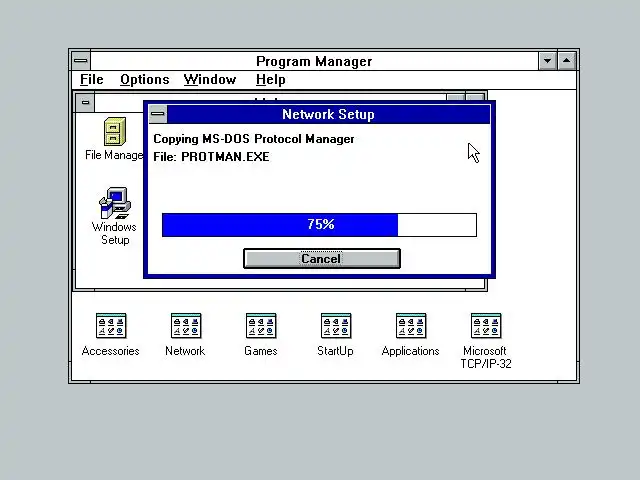The width and height of the screenshot is (640, 480).
Task: Open the Help menu
Action: tap(270, 80)
